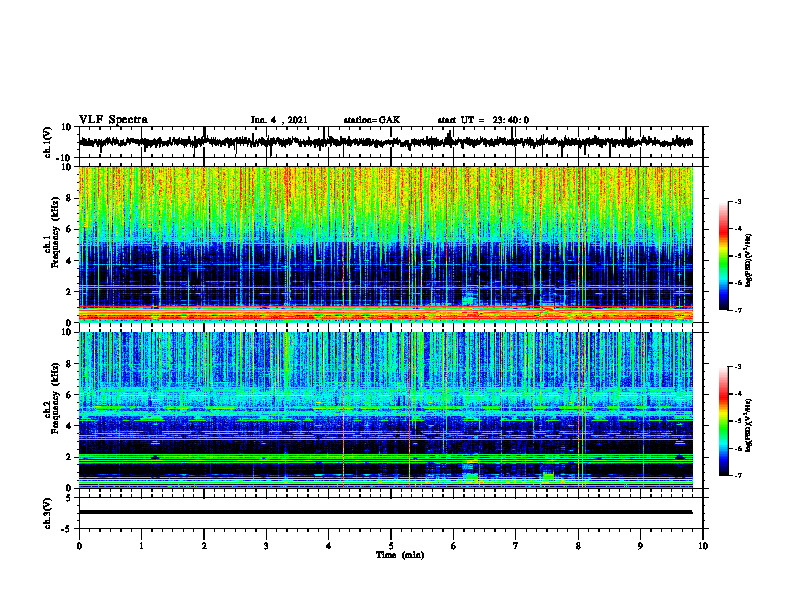Viewport: 792px width, 612px height.
Task: Click the "-5" tick on ch.3(V) axis
Action: coord(67,529)
